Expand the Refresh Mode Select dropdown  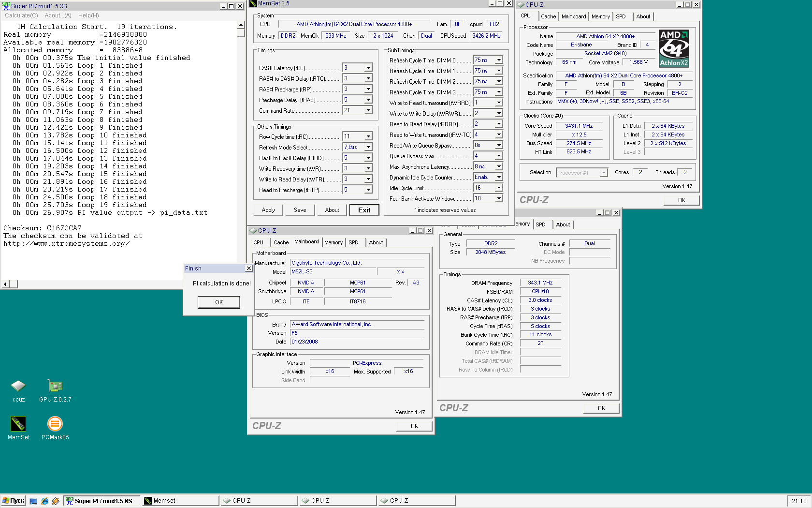(x=368, y=147)
